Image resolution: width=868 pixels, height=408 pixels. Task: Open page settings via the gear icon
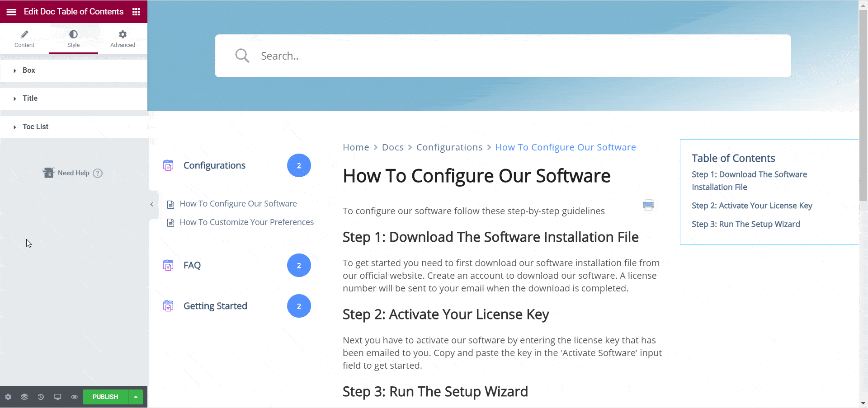coord(8,396)
